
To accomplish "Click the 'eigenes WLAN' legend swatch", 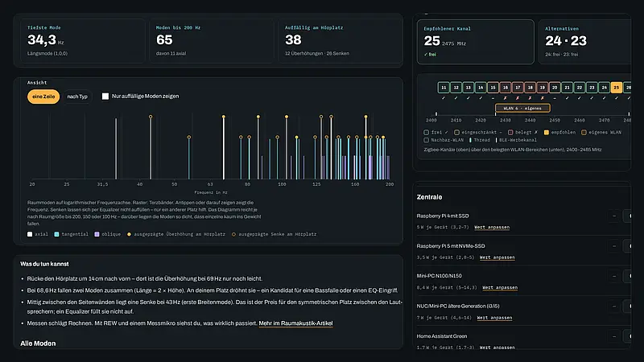I will point(584,133).
